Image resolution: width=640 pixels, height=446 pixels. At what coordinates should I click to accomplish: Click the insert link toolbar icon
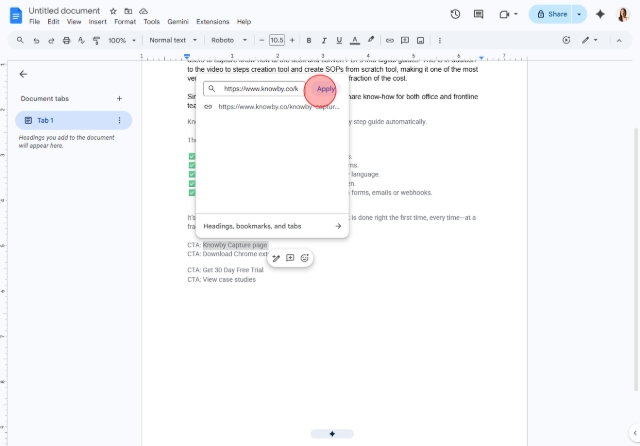(x=390, y=40)
